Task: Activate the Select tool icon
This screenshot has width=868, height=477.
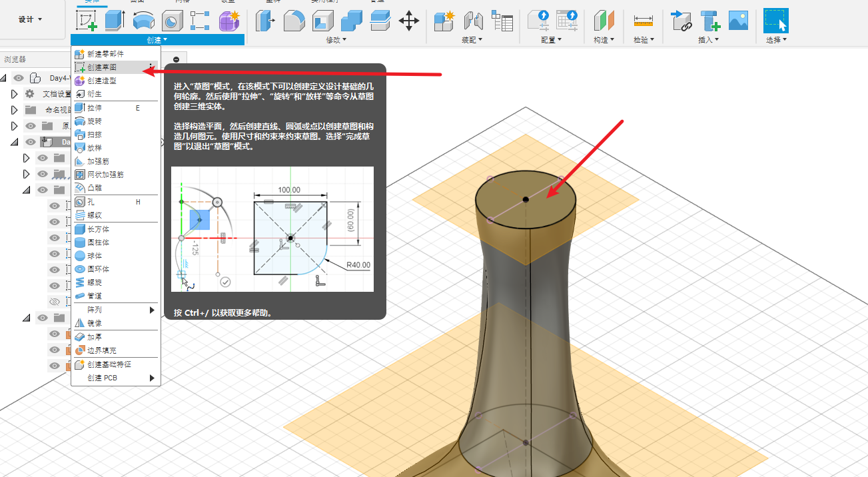Action: coord(775,21)
